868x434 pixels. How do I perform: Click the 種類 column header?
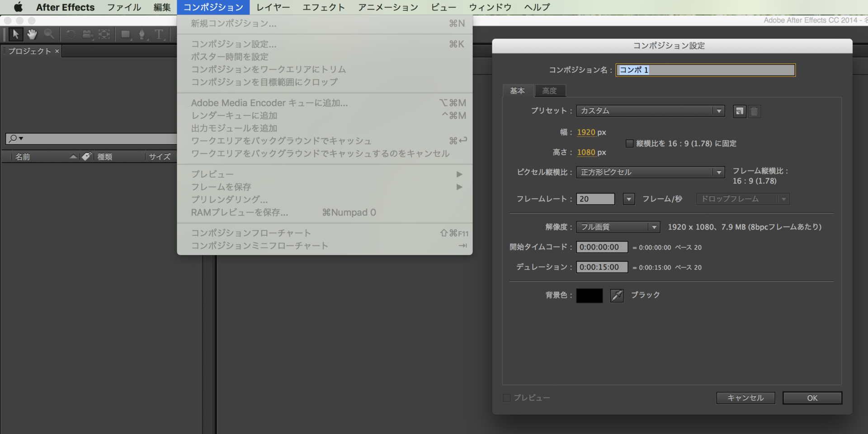105,156
